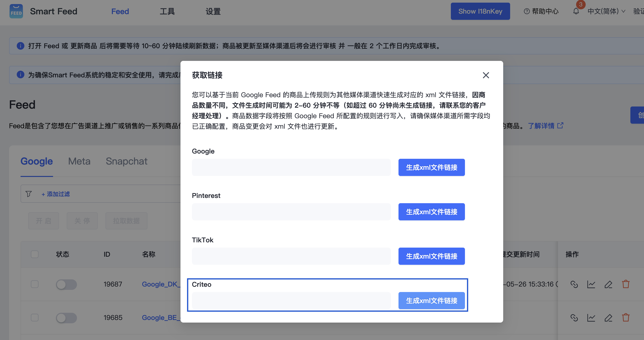Select the Snapchat tab

click(126, 161)
